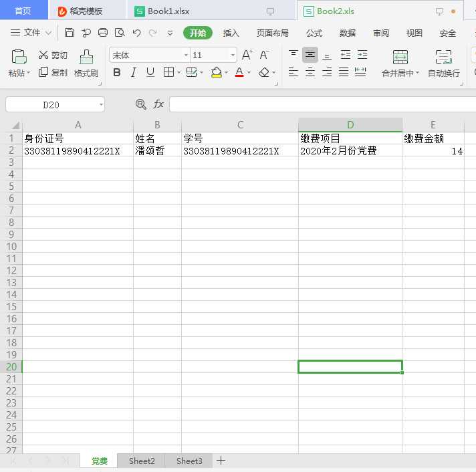This screenshot has width=476, height=472.
Task: Switch to Sheet2 worksheet tab
Action: click(142, 461)
